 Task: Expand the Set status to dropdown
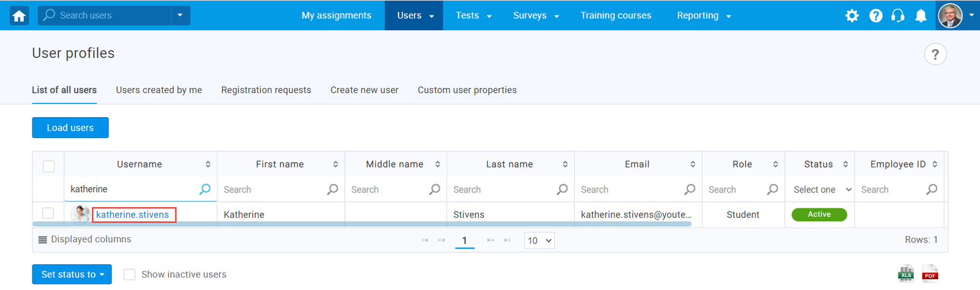(x=72, y=275)
